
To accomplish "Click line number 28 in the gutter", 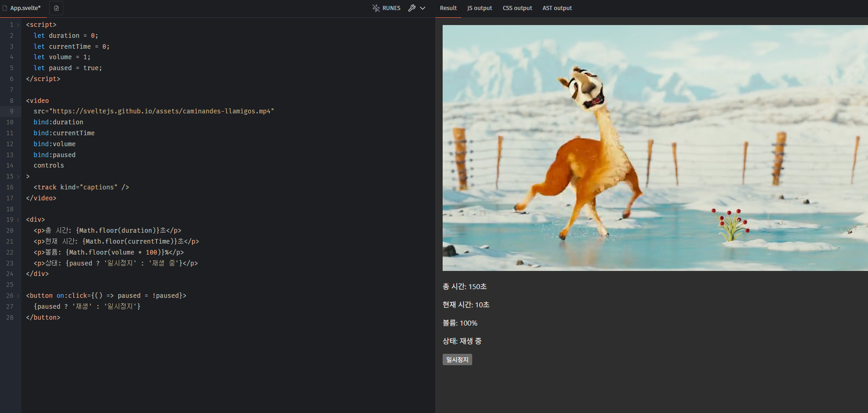I will click(10, 317).
